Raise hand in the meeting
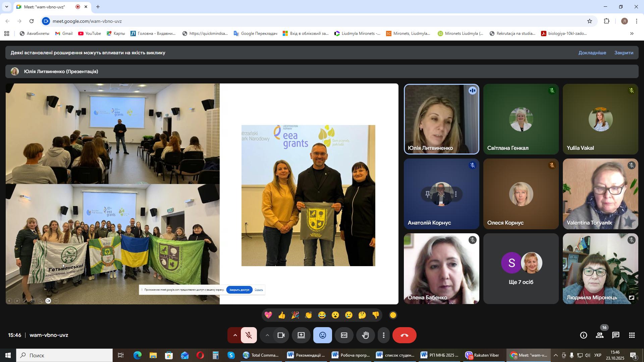644x362 pixels. click(365, 336)
